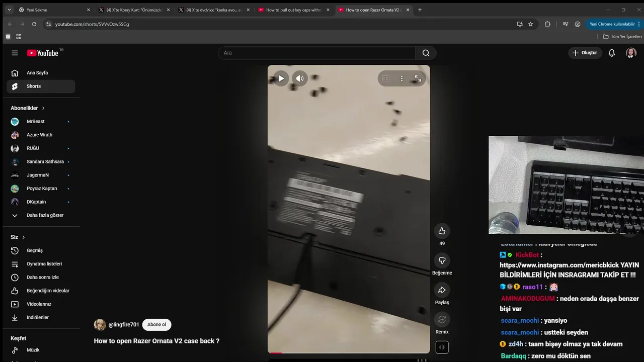Open Geçmiş history
This screenshot has height=362, width=644.
tap(41, 250)
